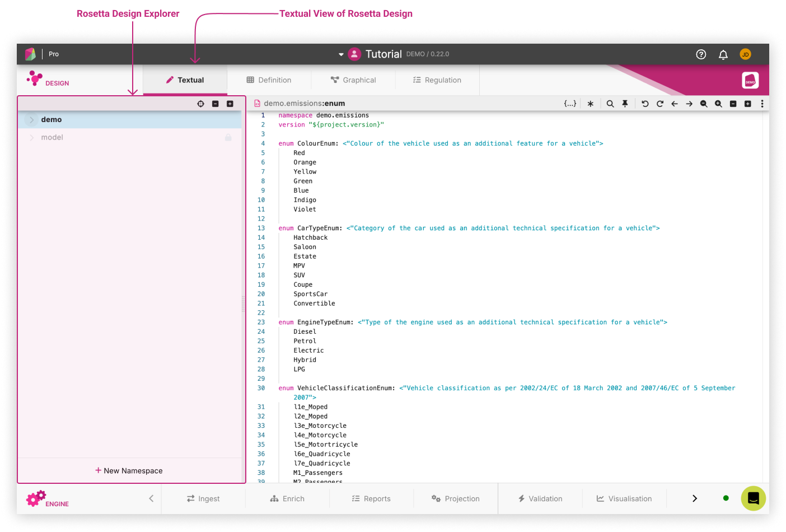Open the Visualisation engine tab
Image resolution: width=786 pixels, height=532 pixels.
(624, 498)
